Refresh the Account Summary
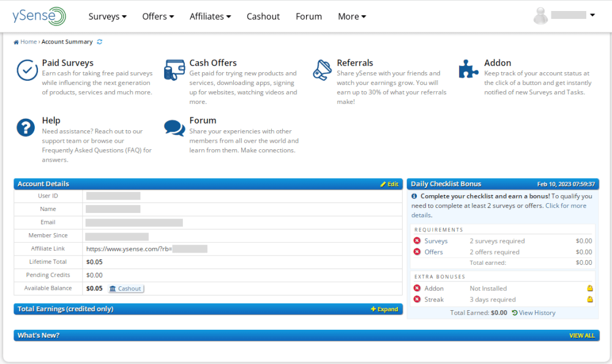This screenshot has width=612, height=364. click(x=100, y=42)
